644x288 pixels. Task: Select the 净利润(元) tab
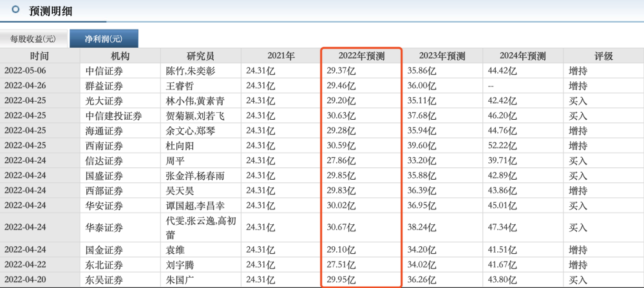pos(104,39)
